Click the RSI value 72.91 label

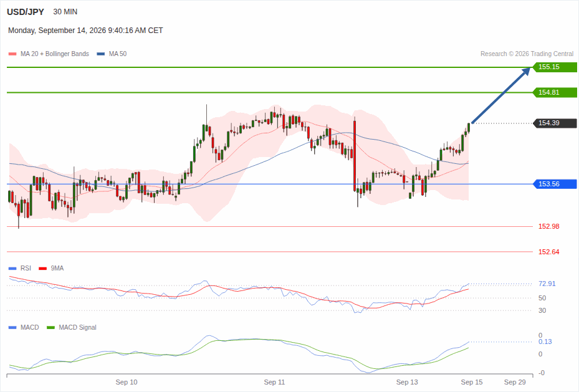point(547,284)
